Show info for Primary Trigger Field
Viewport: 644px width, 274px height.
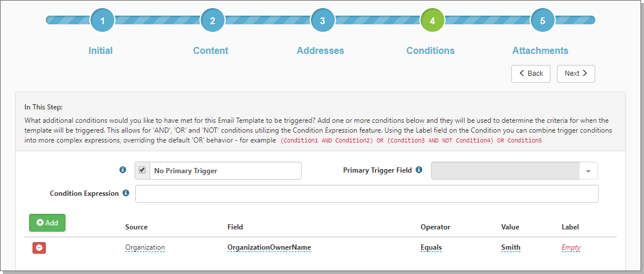418,170
